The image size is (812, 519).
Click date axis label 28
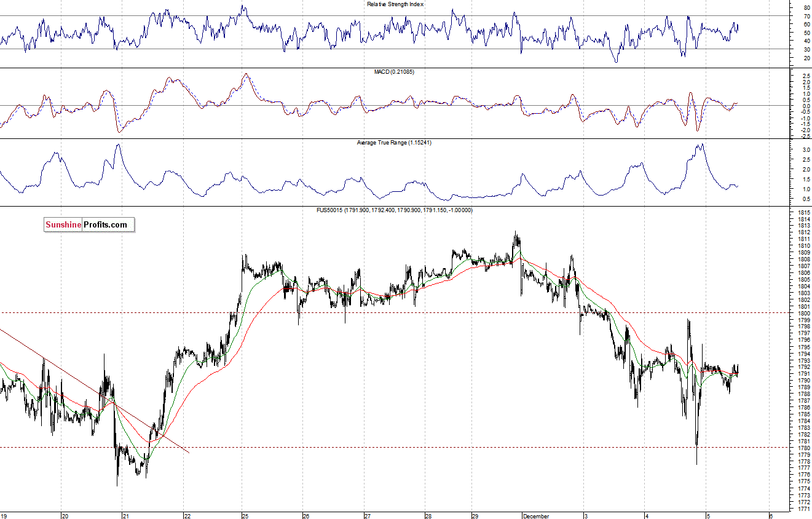[x=427, y=517]
